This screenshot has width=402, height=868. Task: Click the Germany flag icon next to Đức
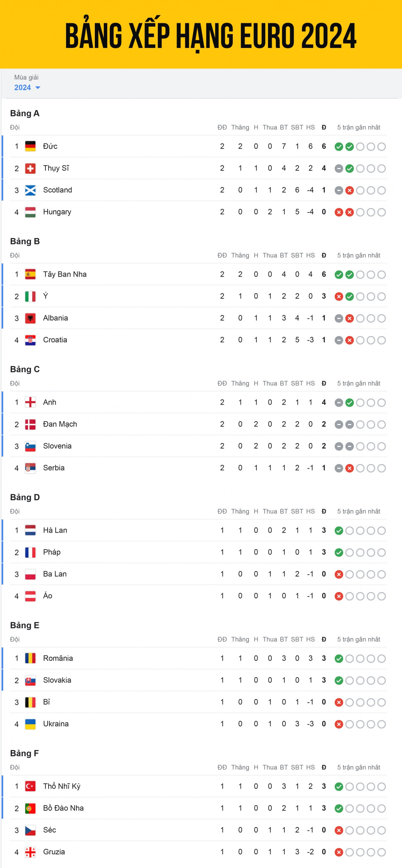(30, 146)
